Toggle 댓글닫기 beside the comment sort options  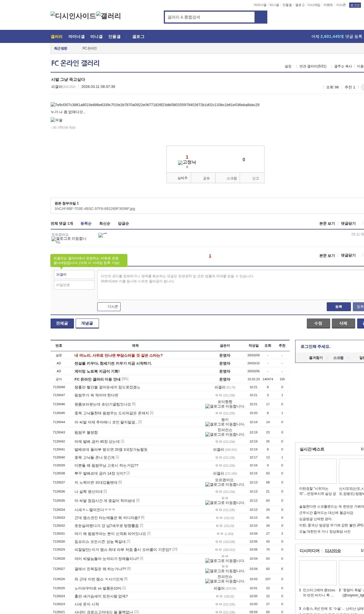348,224
